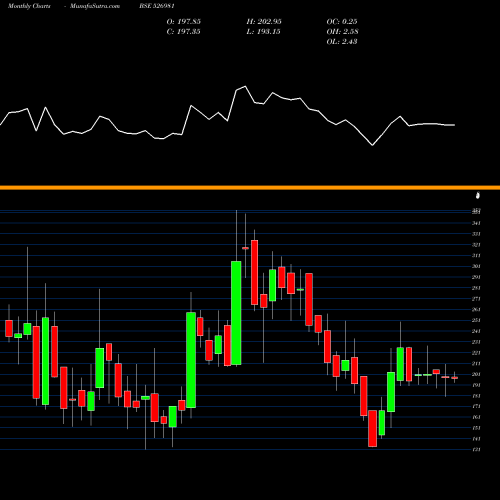Click the 291 price axis label

click(476, 277)
